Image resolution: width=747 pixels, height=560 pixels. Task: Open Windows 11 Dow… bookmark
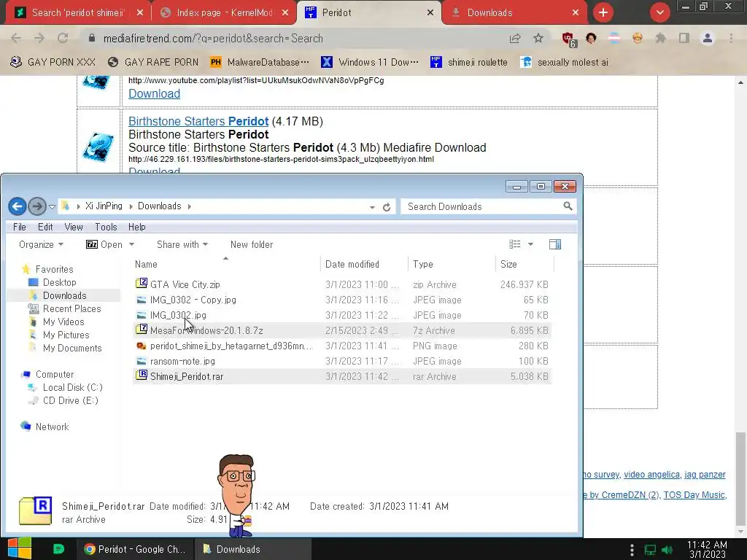click(370, 62)
